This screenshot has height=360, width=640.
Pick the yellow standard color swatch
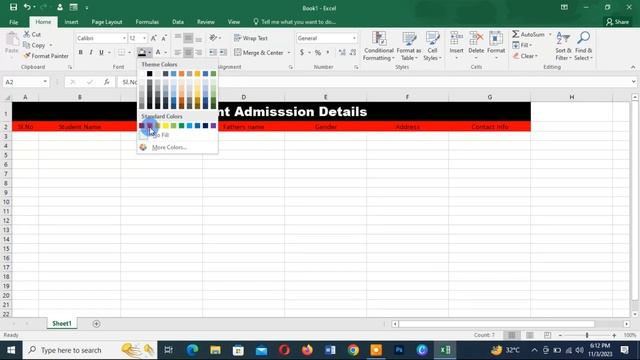point(165,126)
